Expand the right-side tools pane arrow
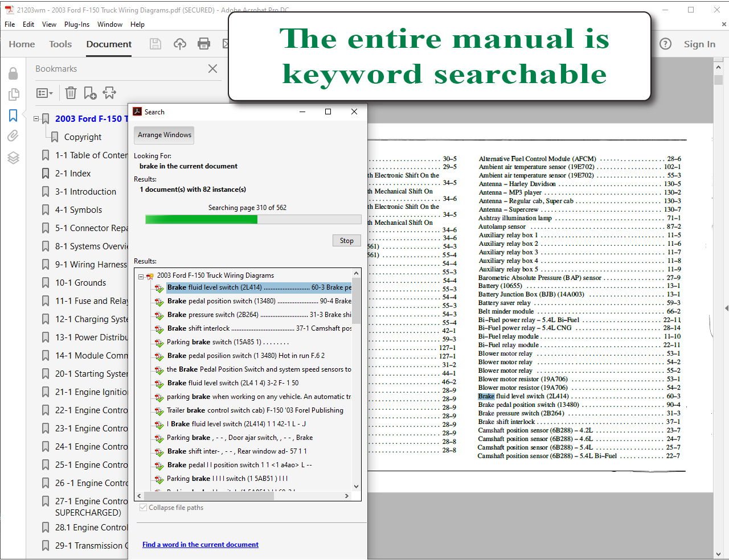 click(x=726, y=308)
